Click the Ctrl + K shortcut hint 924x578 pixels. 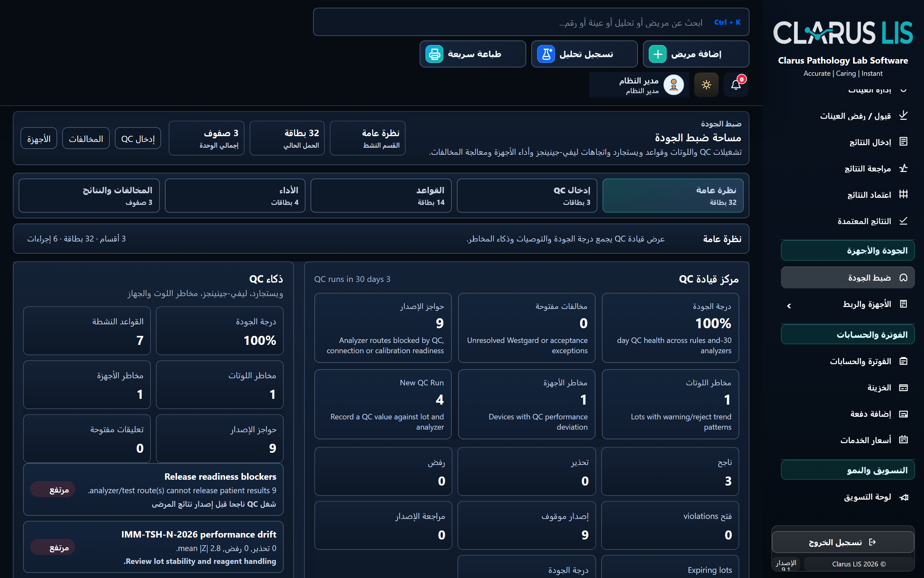coord(727,22)
